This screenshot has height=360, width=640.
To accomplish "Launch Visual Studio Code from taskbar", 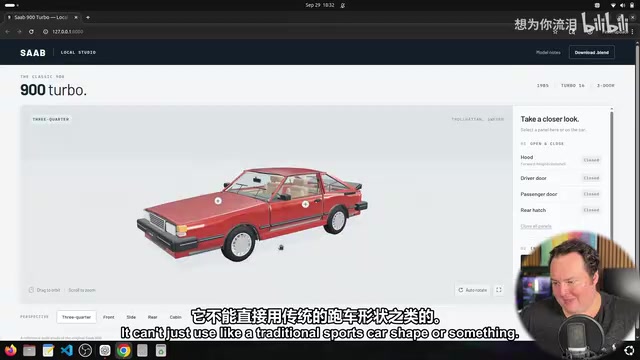I will 67,350.
